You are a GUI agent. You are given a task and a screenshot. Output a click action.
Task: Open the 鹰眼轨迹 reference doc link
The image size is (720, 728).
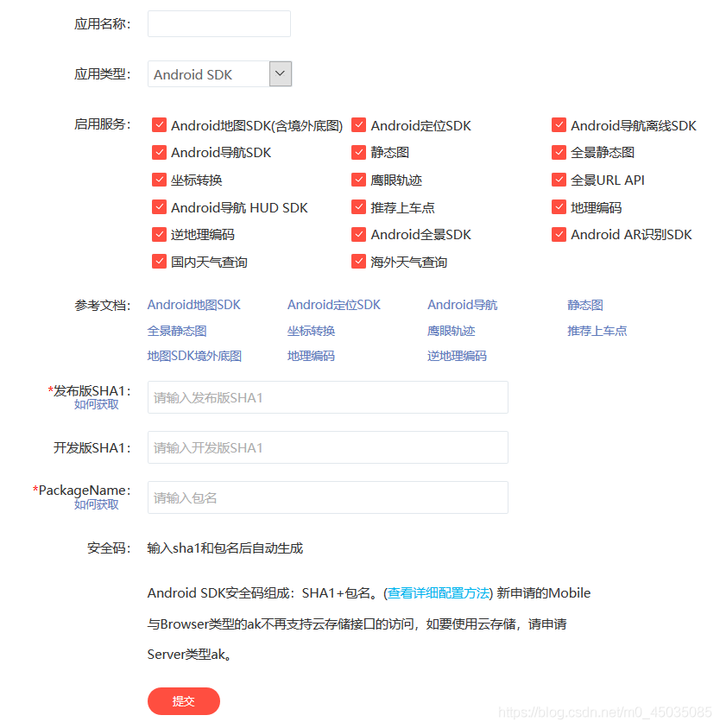452,331
